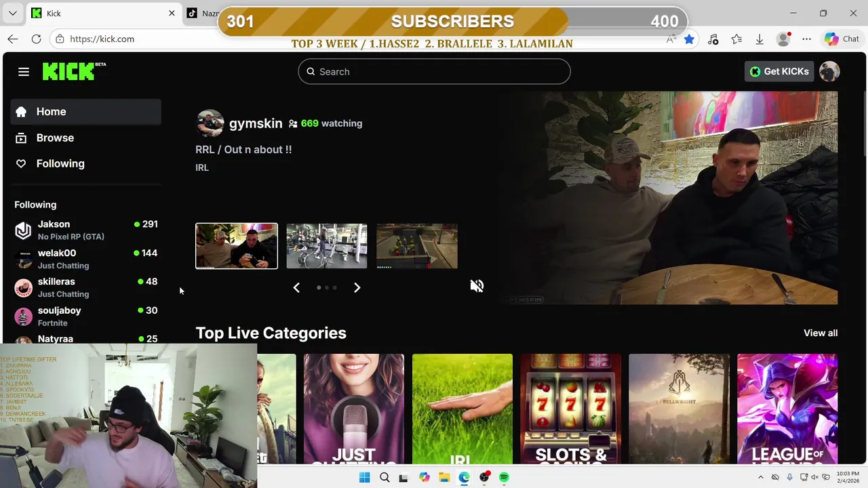This screenshot has width=868, height=488.
Task: Close the Kick browser tab
Action: click(x=172, y=13)
